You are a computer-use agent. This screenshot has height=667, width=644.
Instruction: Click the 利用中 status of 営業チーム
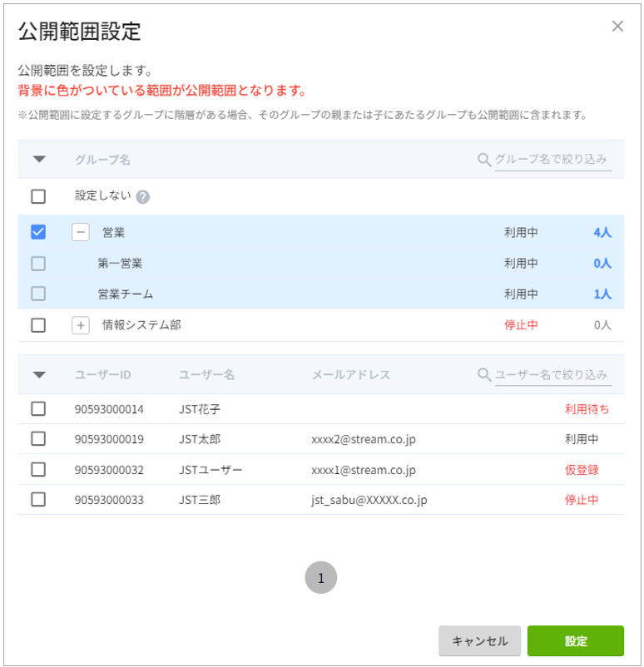521,294
